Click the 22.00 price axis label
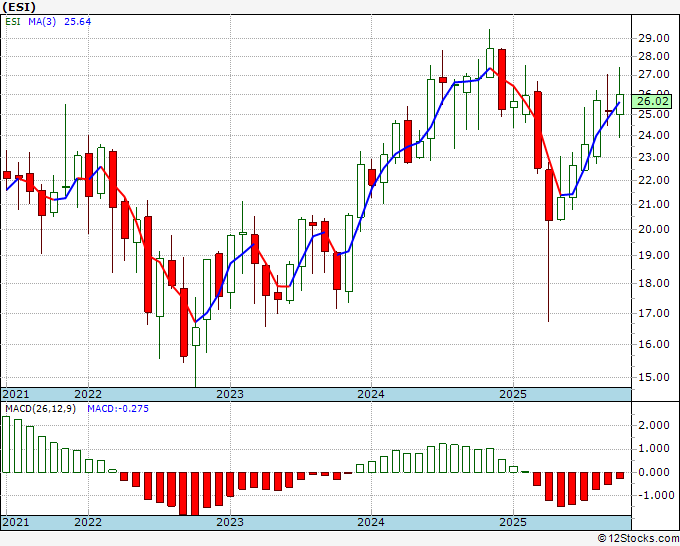Screen dimensions: 680x546 654,180
